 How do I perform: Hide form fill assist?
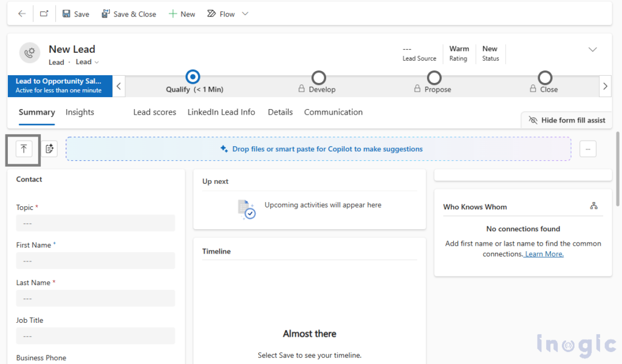[566, 120]
